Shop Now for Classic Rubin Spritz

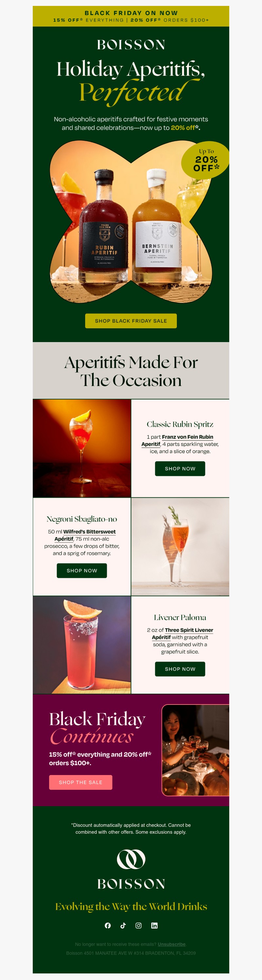tap(180, 469)
